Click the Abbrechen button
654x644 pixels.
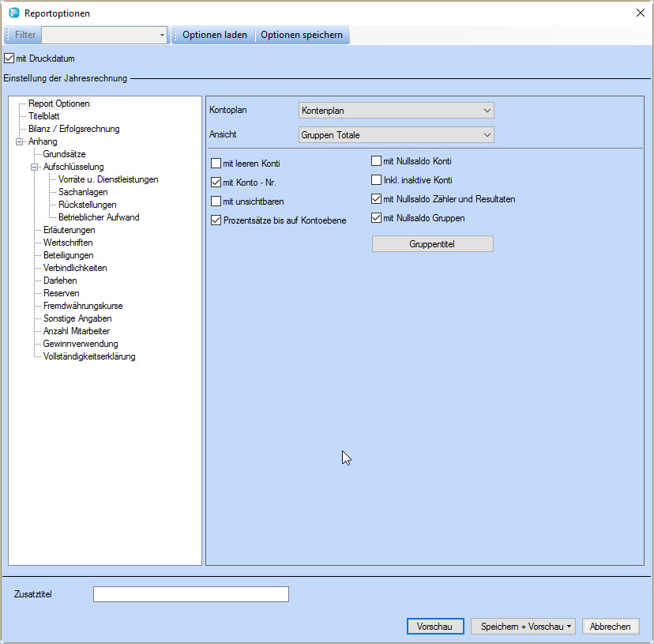pyautogui.click(x=610, y=627)
